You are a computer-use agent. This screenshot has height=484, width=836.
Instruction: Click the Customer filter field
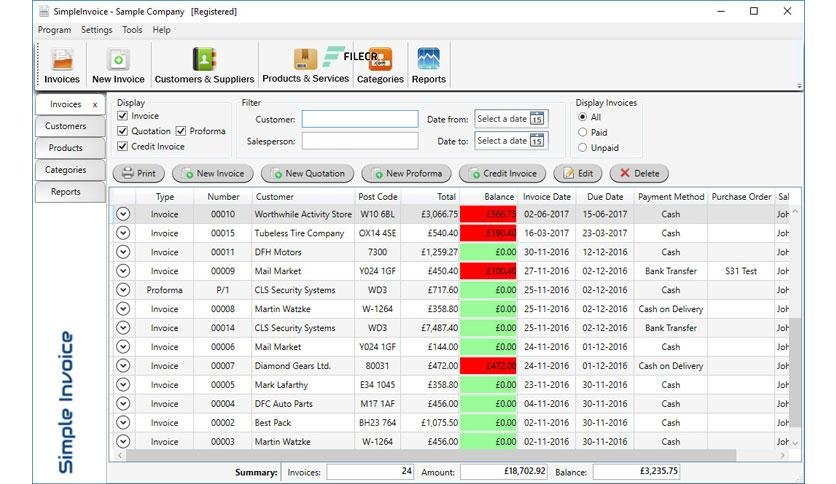[x=360, y=119]
